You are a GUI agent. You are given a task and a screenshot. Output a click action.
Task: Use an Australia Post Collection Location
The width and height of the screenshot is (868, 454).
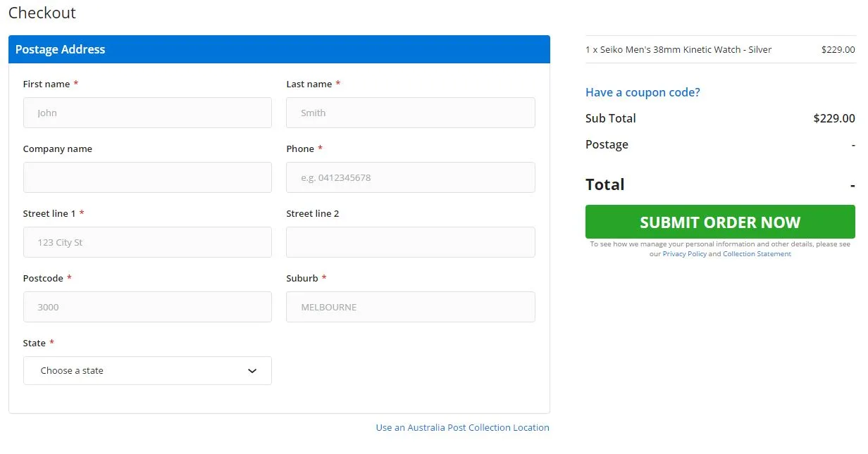(x=462, y=427)
